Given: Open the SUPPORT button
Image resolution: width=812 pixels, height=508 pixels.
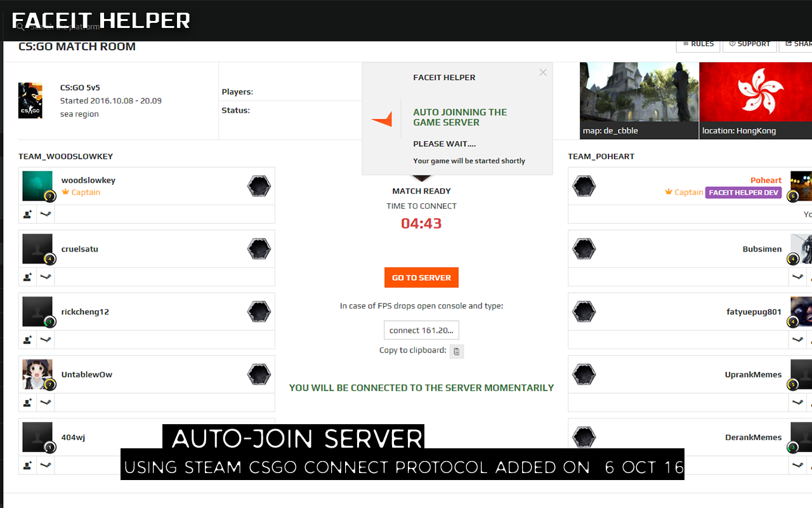Looking at the screenshot, I should tap(750, 44).
